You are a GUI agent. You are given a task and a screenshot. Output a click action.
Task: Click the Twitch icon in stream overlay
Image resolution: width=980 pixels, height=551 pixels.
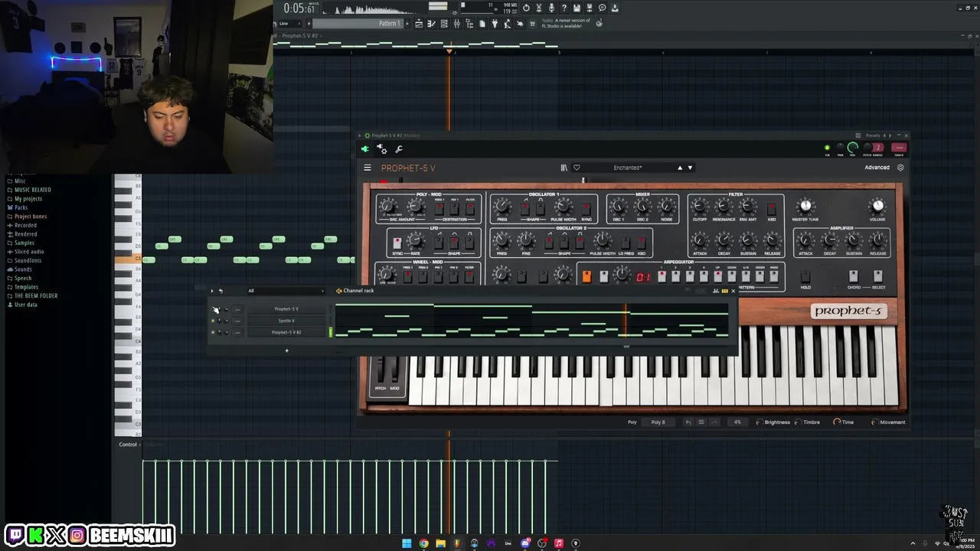tap(15, 535)
